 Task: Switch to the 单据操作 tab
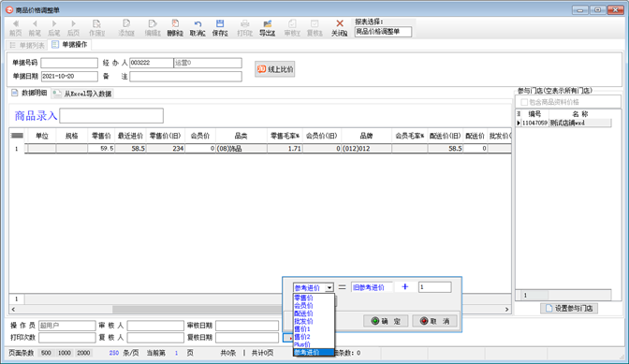(x=69, y=45)
